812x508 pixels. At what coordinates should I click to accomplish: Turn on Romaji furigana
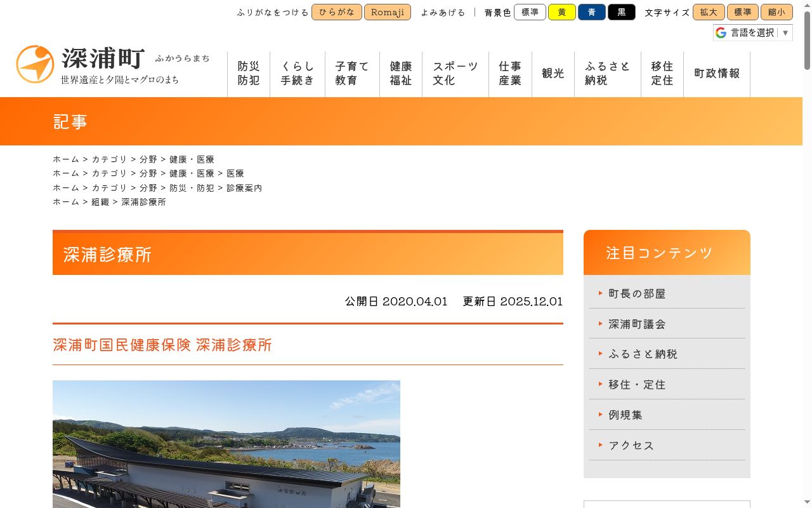coord(388,12)
